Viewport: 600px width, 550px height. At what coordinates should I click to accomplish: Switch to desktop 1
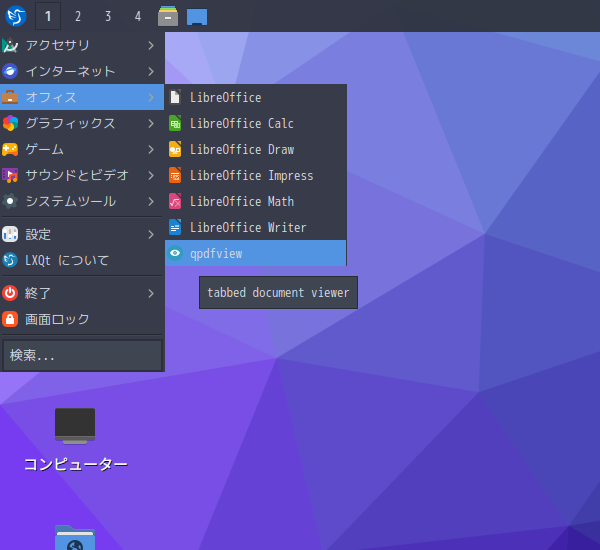click(48, 16)
